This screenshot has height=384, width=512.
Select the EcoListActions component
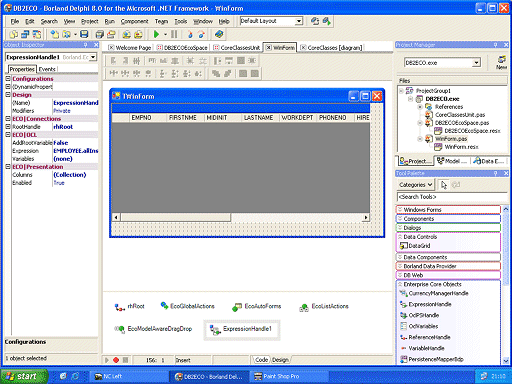click(324, 306)
